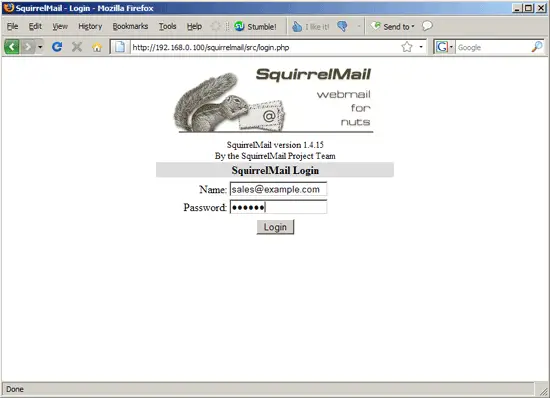Viewport: 550px width, 398px height.
Task: Open the Google search engine selector
Action: [x=444, y=47]
